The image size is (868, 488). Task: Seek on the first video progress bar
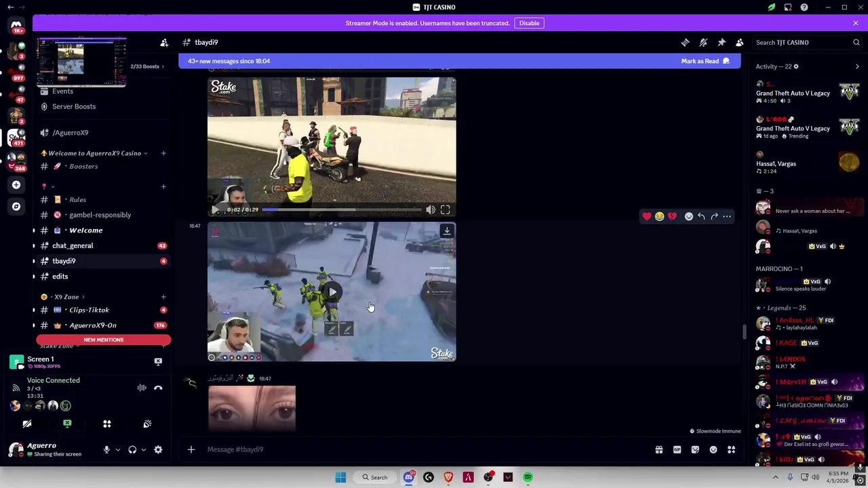(x=341, y=210)
